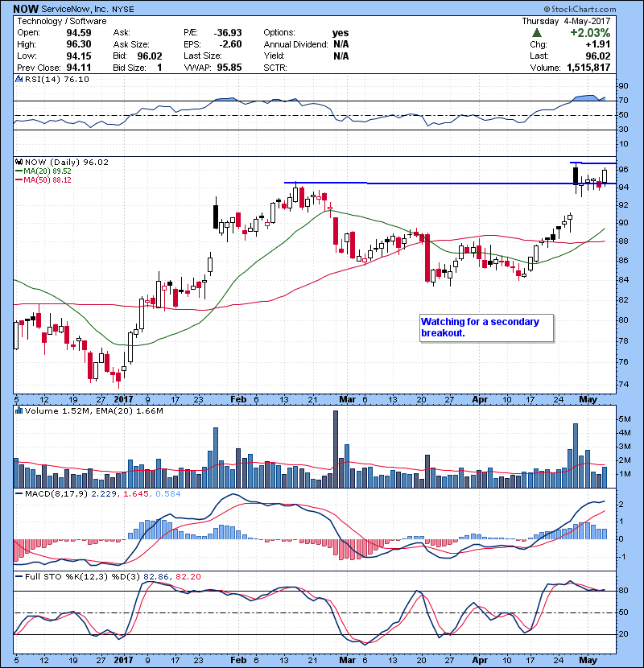This screenshot has width=644, height=668.
Task: Select the Last price value 96.02
Action: (x=597, y=56)
